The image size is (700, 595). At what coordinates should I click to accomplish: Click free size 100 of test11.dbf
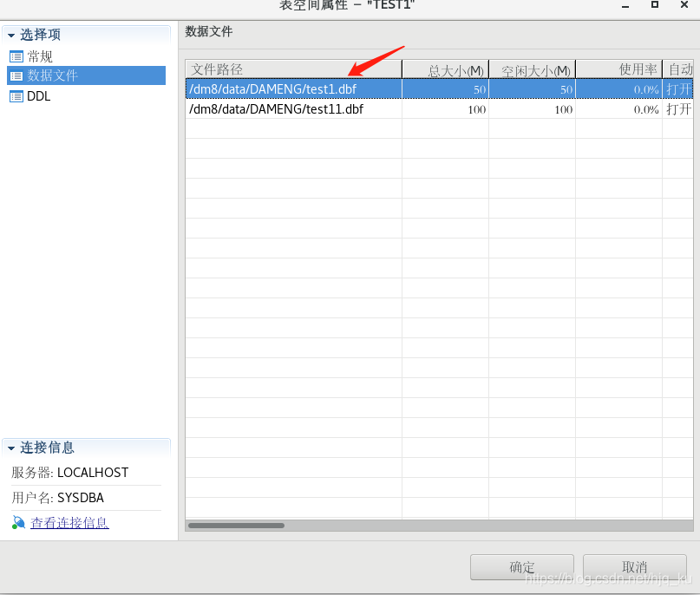564,110
